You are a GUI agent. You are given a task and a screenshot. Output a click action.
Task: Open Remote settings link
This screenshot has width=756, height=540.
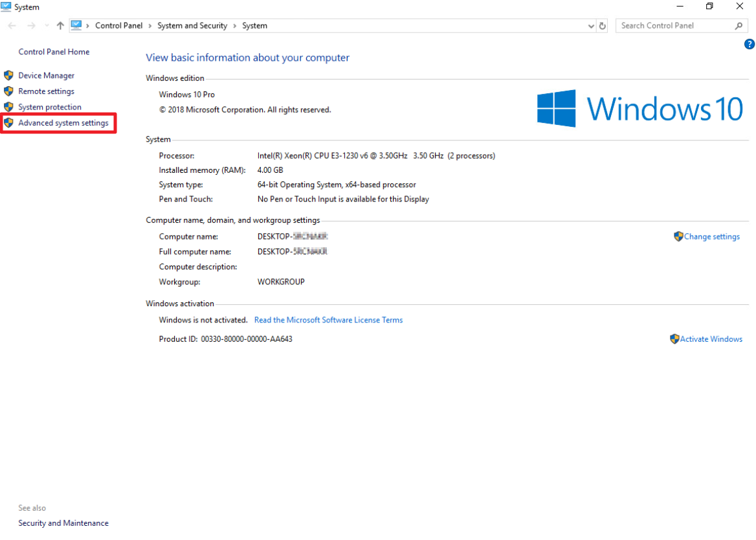47,91
